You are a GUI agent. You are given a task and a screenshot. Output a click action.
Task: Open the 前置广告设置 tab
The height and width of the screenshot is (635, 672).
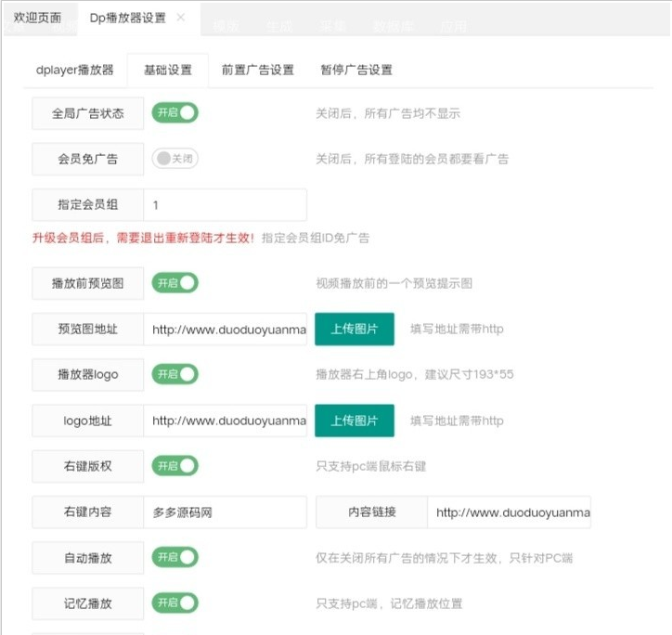[x=257, y=70]
